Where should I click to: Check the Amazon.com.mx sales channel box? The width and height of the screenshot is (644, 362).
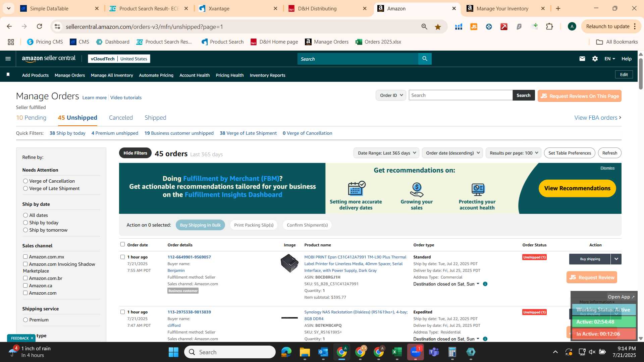pos(25,257)
